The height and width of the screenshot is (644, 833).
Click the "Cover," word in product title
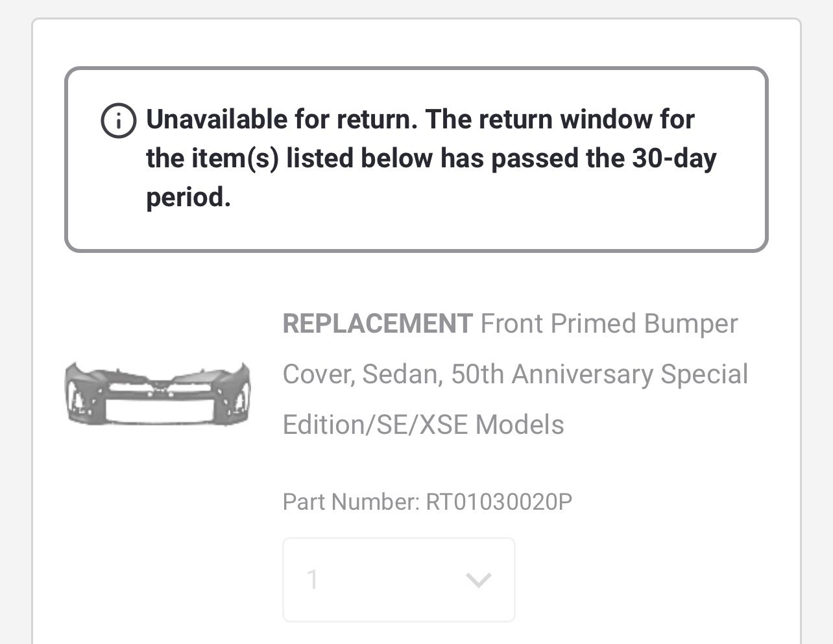[319, 374]
